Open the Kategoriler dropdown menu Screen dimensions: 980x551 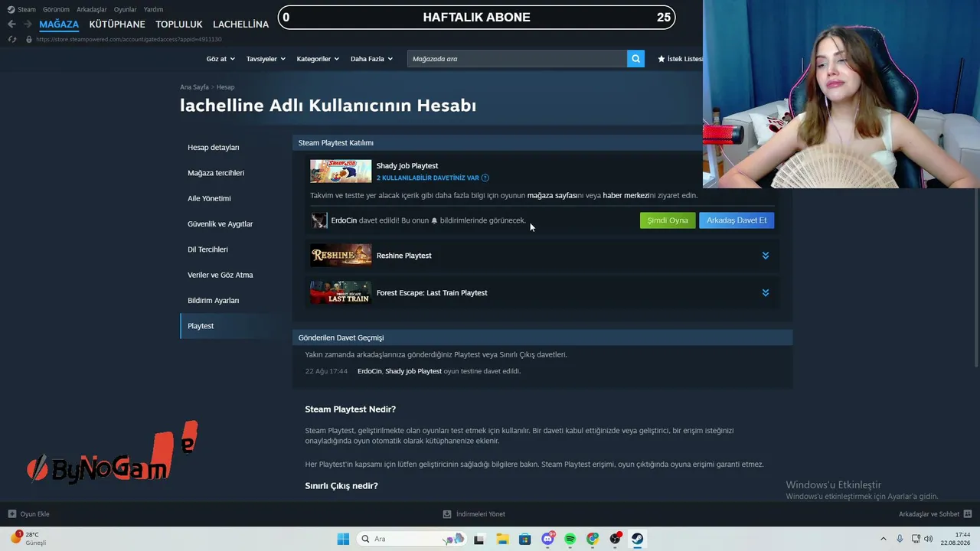point(318,59)
